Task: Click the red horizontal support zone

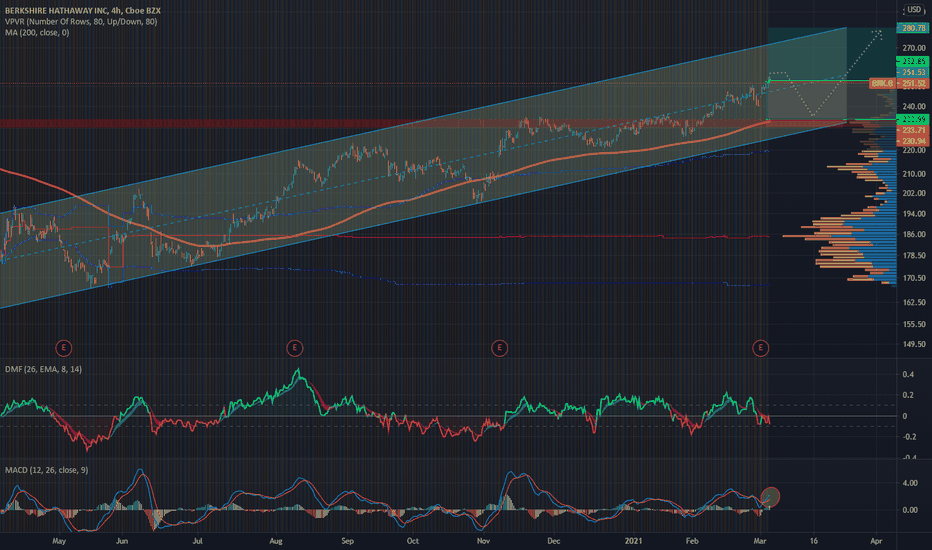Action: pyautogui.click(x=422, y=124)
